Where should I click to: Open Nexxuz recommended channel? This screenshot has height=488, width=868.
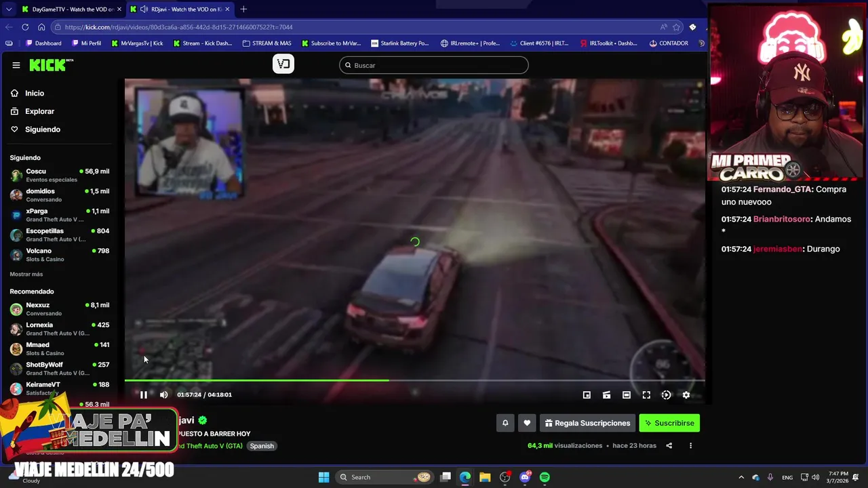pyautogui.click(x=60, y=309)
